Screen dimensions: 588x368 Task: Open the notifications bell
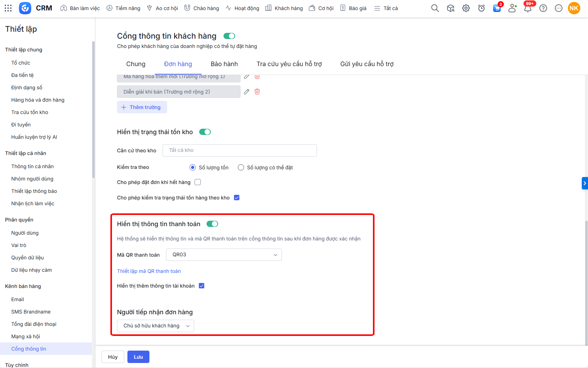coord(528,8)
